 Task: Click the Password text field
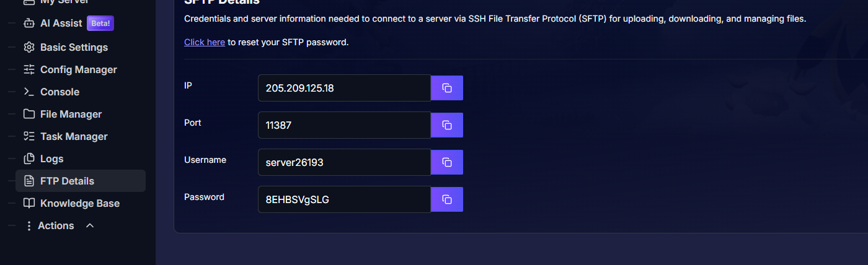[x=344, y=199]
